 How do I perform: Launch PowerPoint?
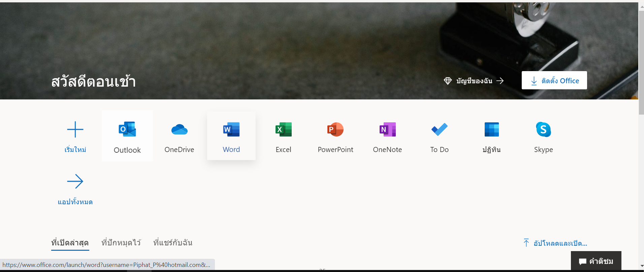[x=335, y=136]
